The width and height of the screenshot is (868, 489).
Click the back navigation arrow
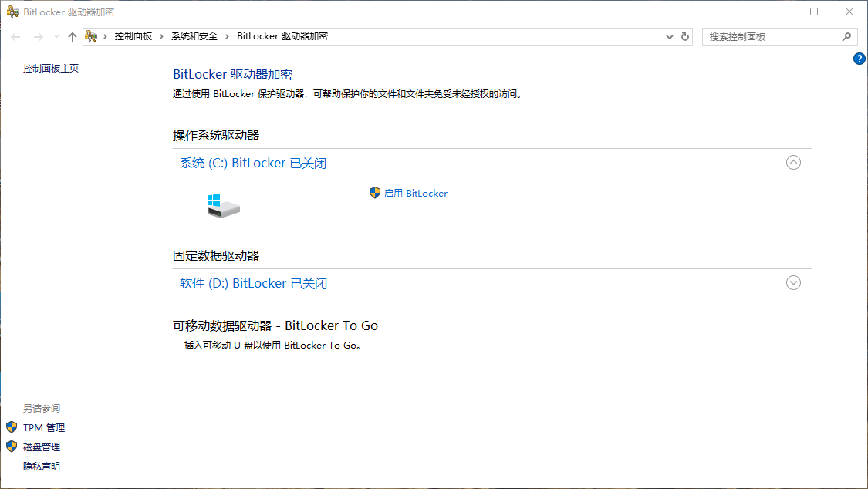click(15, 36)
